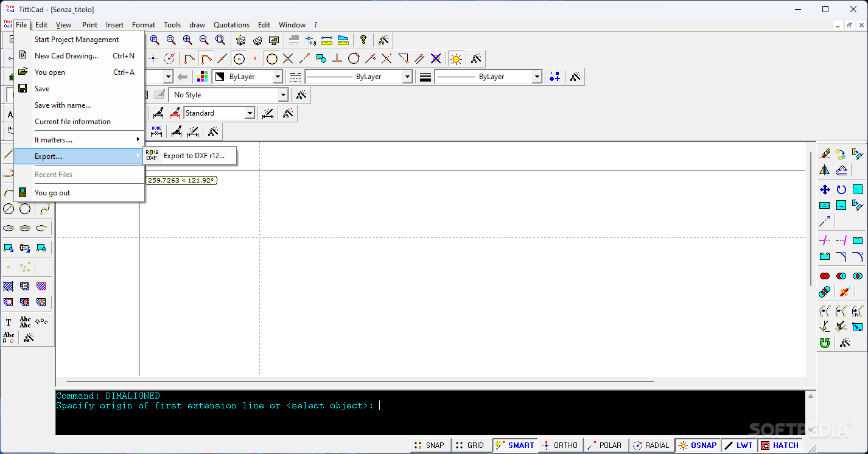
Task: Open the ByLayer color dropdown
Action: (278, 77)
